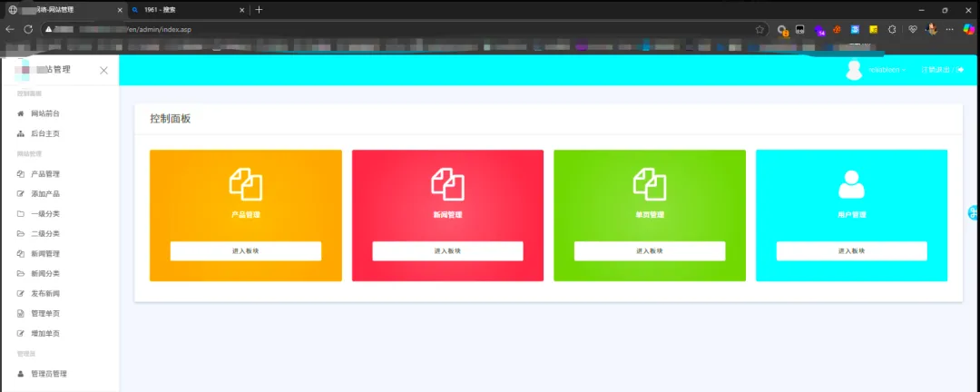Image resolution: width=980 pixels, height=392 pixels.
Task: Click the user icon on cyan 用户管理 card
Action: coord(851,184)
